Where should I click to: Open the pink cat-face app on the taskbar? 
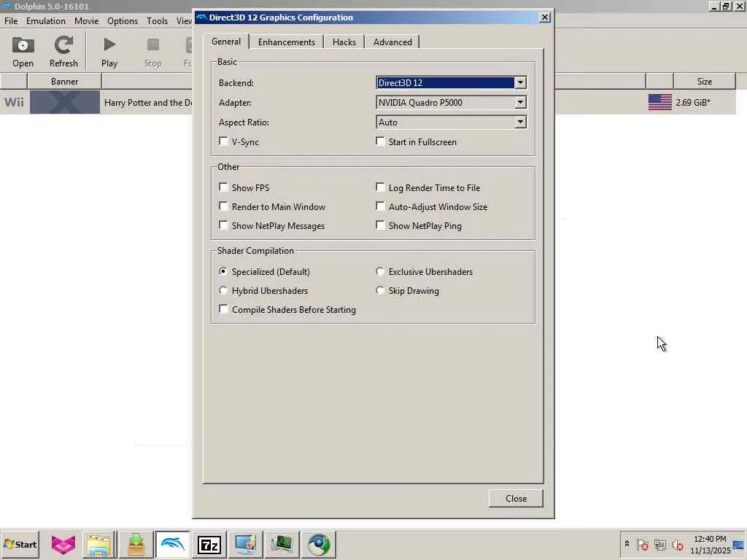click(x=63, y=544)
